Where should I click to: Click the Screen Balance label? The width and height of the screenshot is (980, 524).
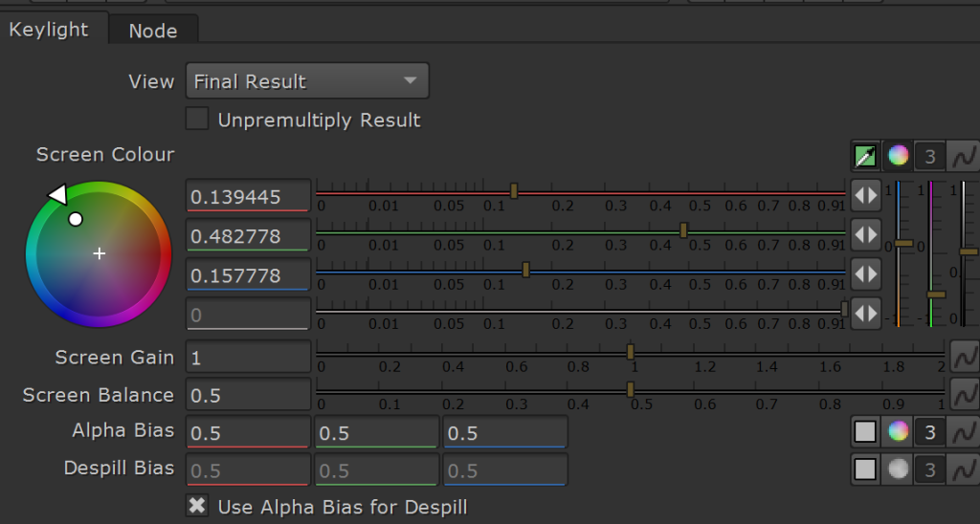99,395
